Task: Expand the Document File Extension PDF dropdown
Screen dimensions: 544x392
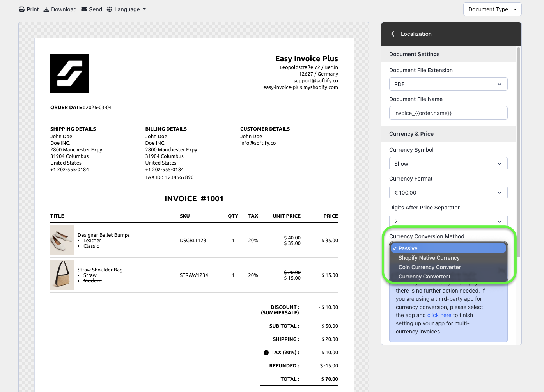Action: coord(448,84)
